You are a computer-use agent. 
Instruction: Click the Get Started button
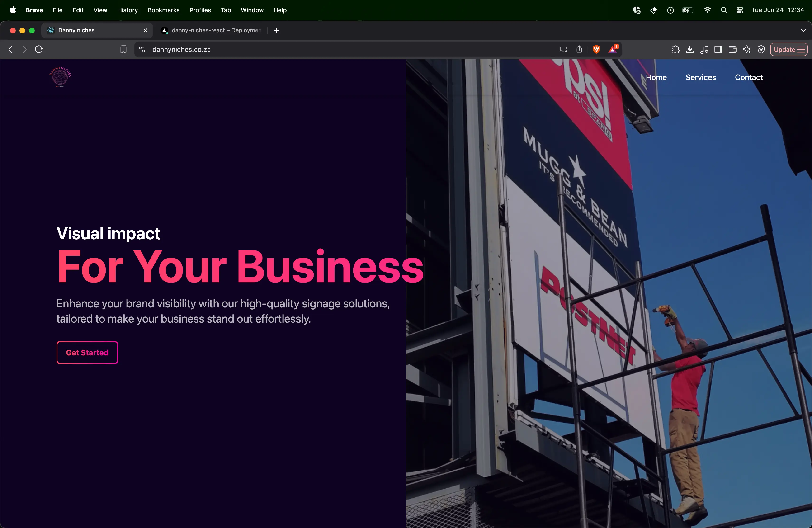(x=87, y=353)
